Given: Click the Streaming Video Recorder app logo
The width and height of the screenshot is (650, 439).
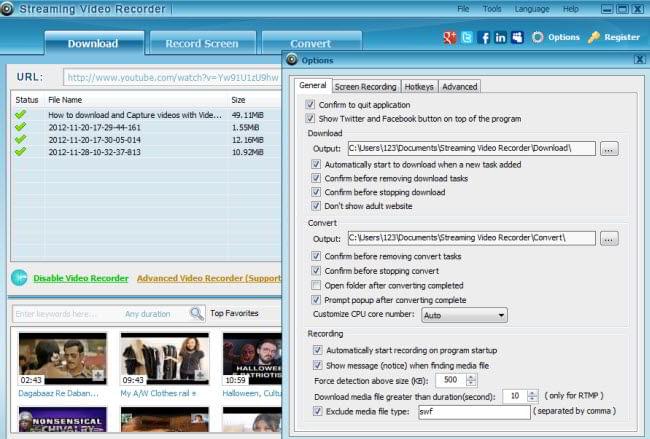Looking at the screenshot, I should (x=7, y=9).
